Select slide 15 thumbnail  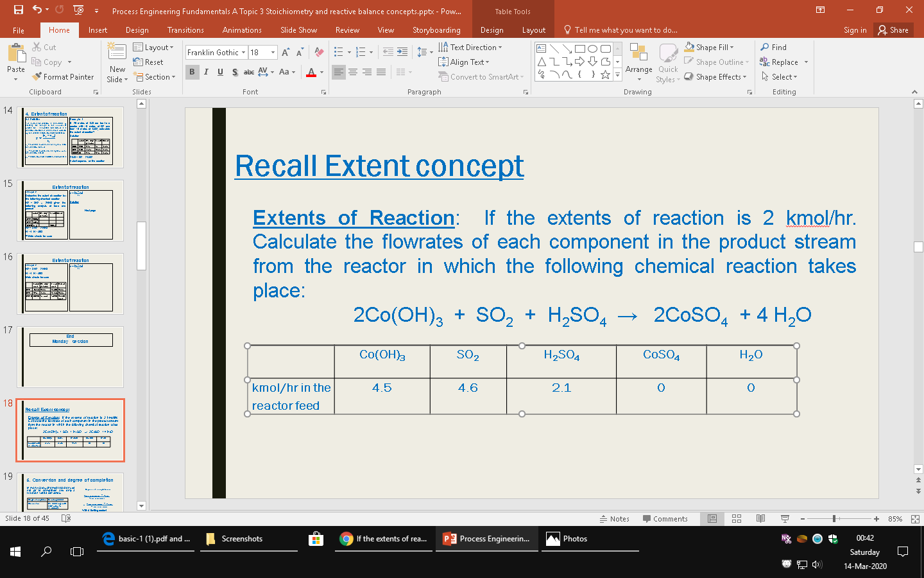coord(71,211)
